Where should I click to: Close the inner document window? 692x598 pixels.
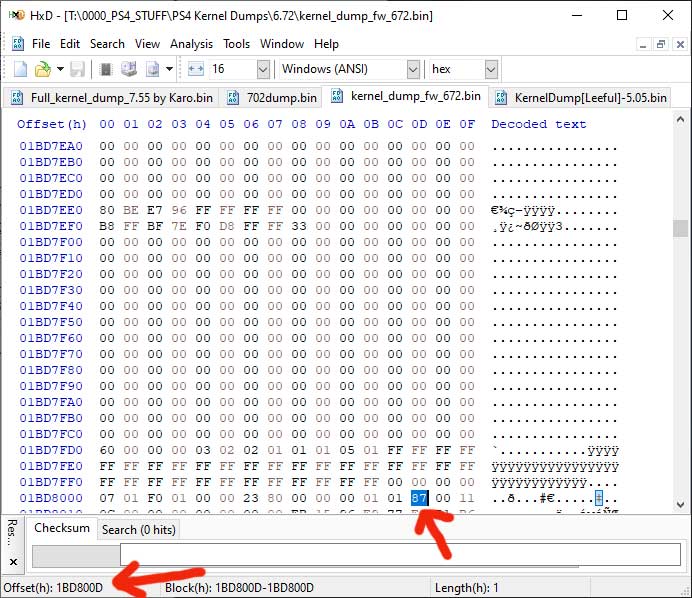(680, 45)
